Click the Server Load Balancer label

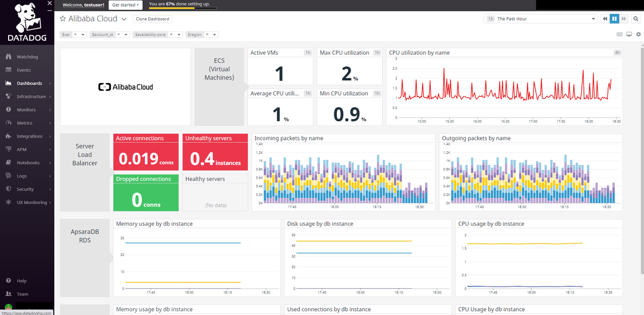[85, 155]
